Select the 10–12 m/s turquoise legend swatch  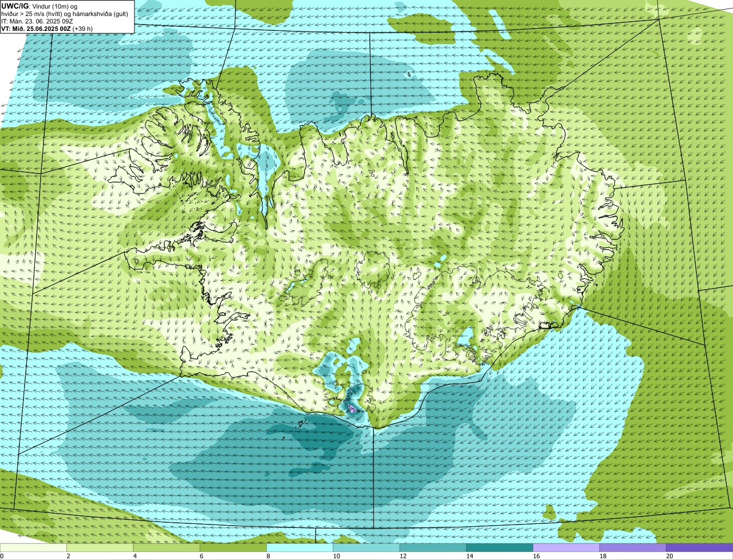pos(366,547)
